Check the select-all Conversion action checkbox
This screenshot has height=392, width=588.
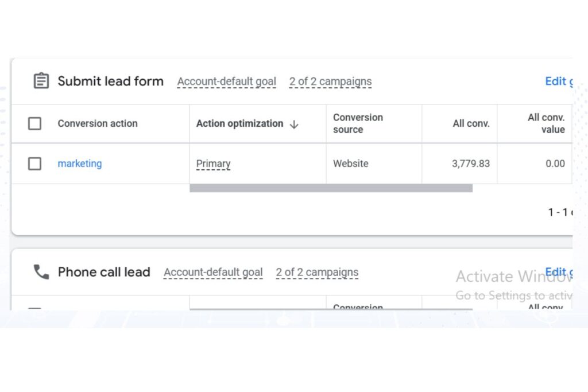pyautogui.click(x=35, y=123)
